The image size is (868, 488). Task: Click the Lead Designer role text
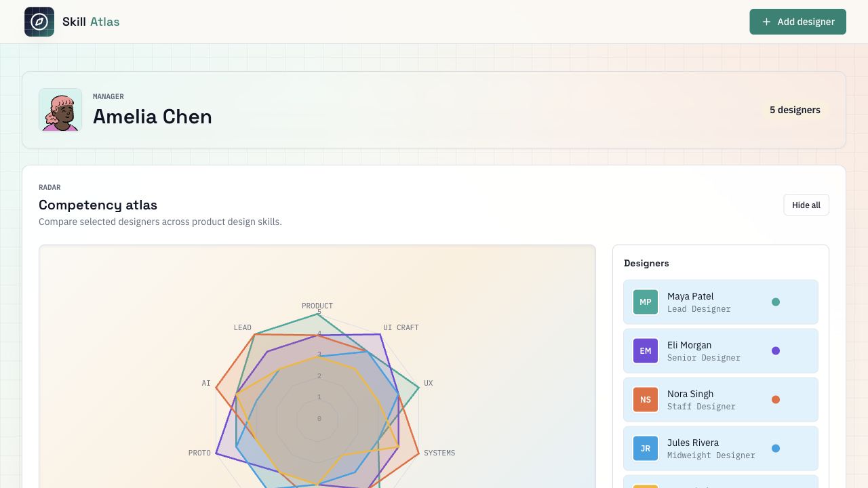pos(699,309)
